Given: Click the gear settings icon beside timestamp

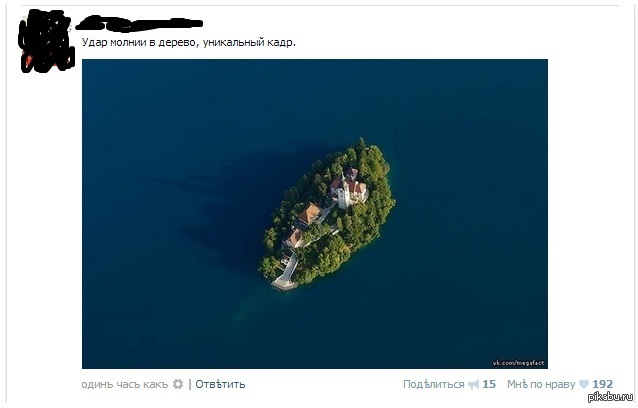Looking at the screenshot, I should point(178,384).
